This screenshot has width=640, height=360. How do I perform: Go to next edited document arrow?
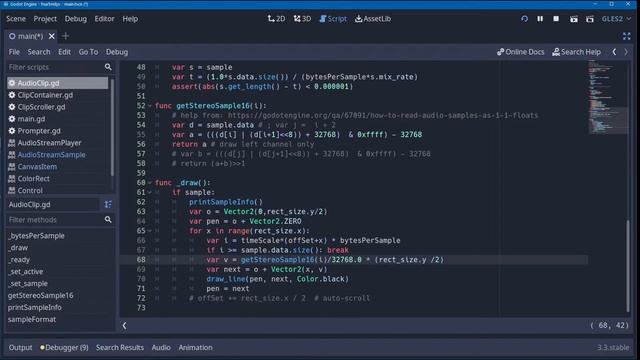(x=626, y=52)
